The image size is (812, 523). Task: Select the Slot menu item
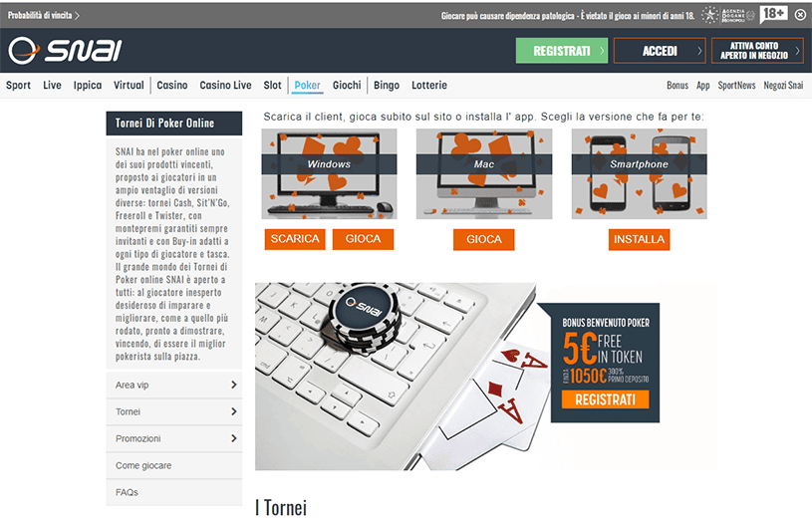pos(272,85)
